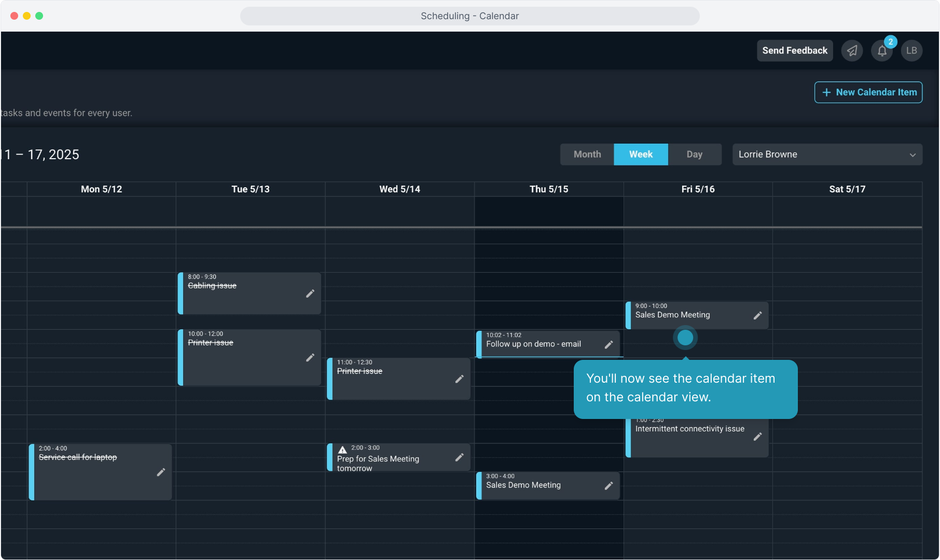This screenshot has width=940, height=560.
Task: Edit Wednesday's 11:00 Printer issue item
Action: pyautogui.click(x=459, y=379)
